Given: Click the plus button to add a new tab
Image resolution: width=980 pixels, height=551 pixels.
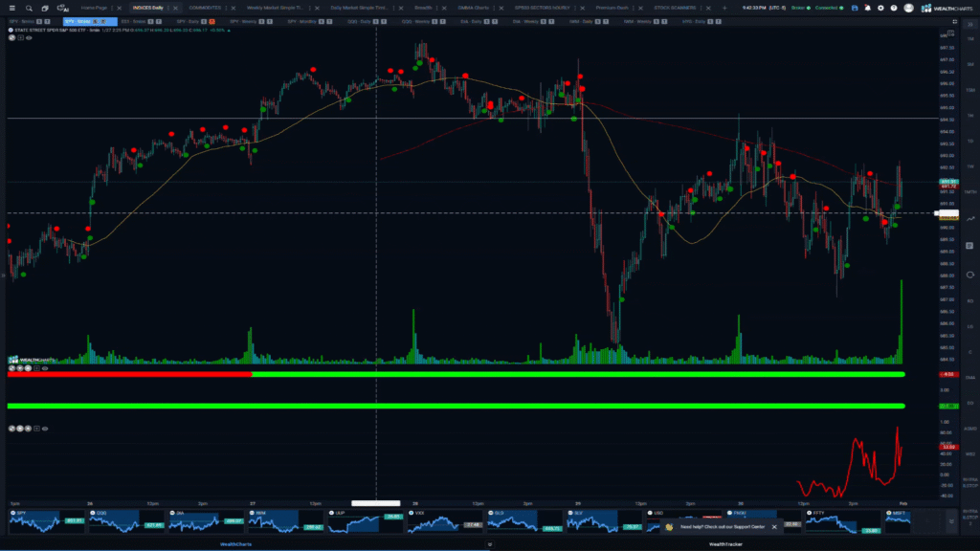Looking at the screenshot, I should click(724, 8).
